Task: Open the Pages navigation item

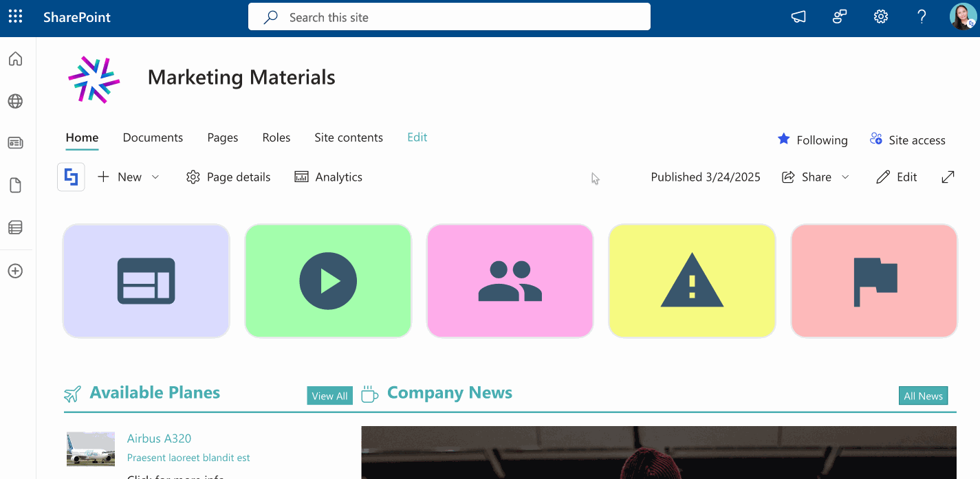Action: [x=223, y=137]
